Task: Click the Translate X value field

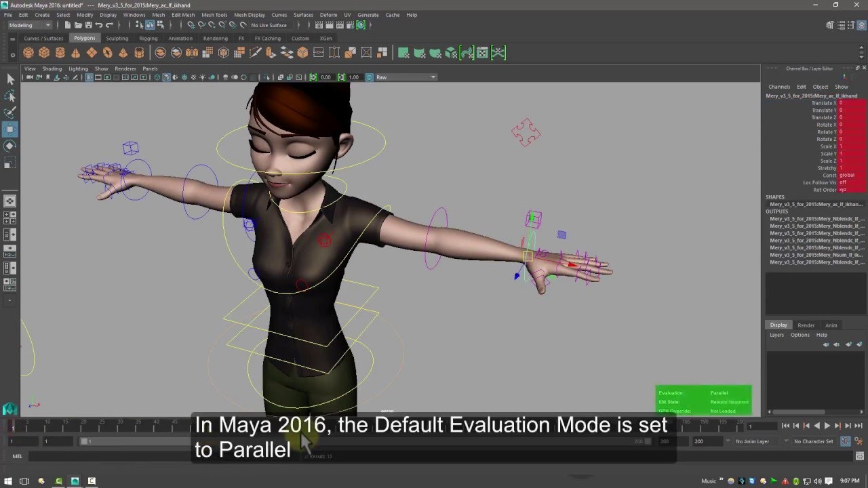Action: pyautogui.click(x=852, y=103)
